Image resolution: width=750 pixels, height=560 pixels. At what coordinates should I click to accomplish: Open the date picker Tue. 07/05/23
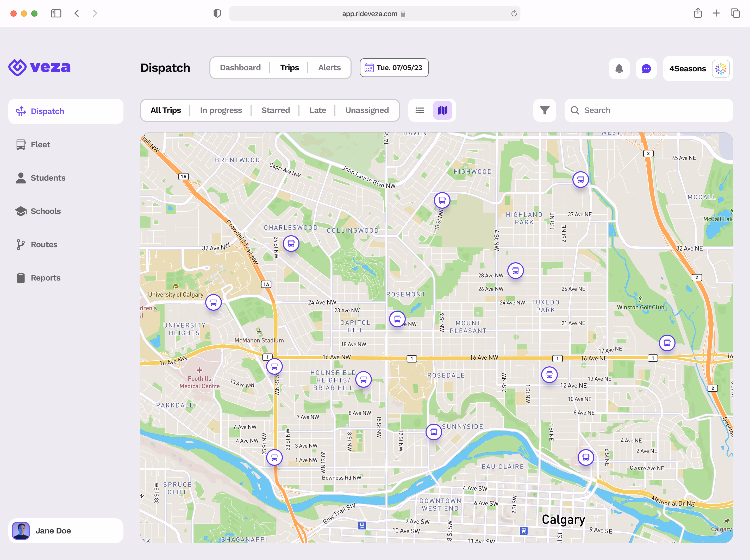[394, 68]
